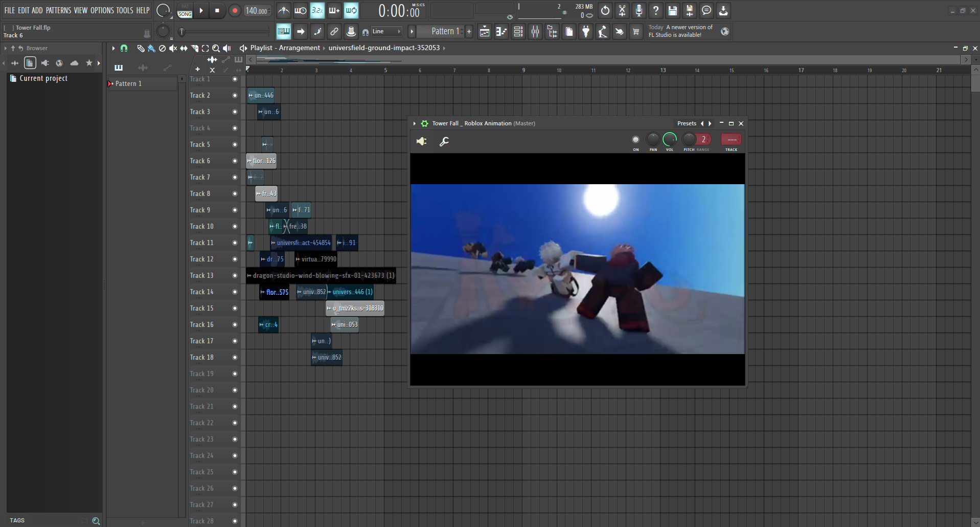980x527 pixels.
Task: Select the Zoom tool in Playlist toolbar
Action: (x=216, y=48)
